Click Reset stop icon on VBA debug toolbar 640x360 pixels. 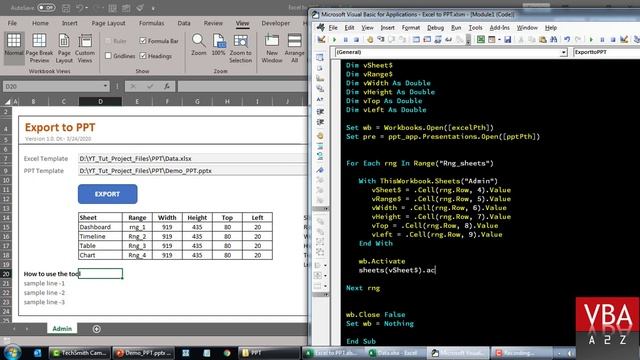point(356,40)
